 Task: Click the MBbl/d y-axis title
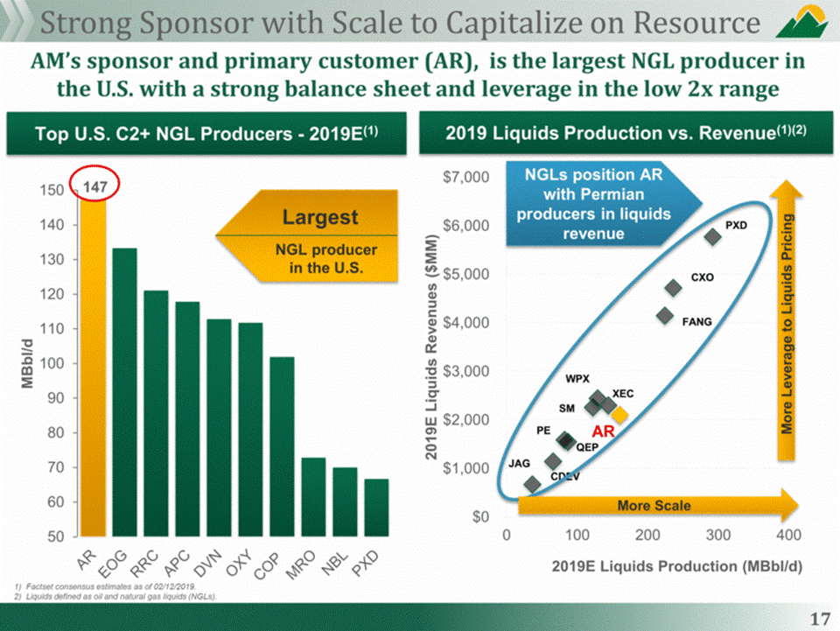(x=27, y=363)
